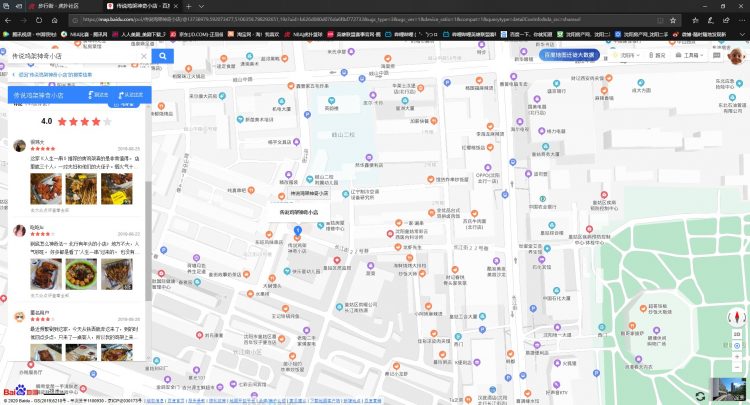Screen dimensions: 750x405
Task: Click the '到这去' route-to-here button
Action: point(98,95)
